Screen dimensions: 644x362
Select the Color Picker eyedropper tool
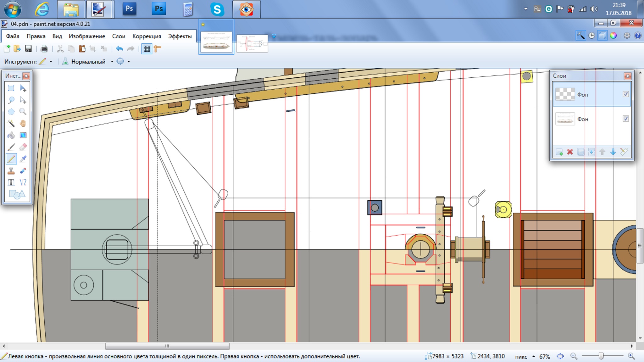click(23, 159)
